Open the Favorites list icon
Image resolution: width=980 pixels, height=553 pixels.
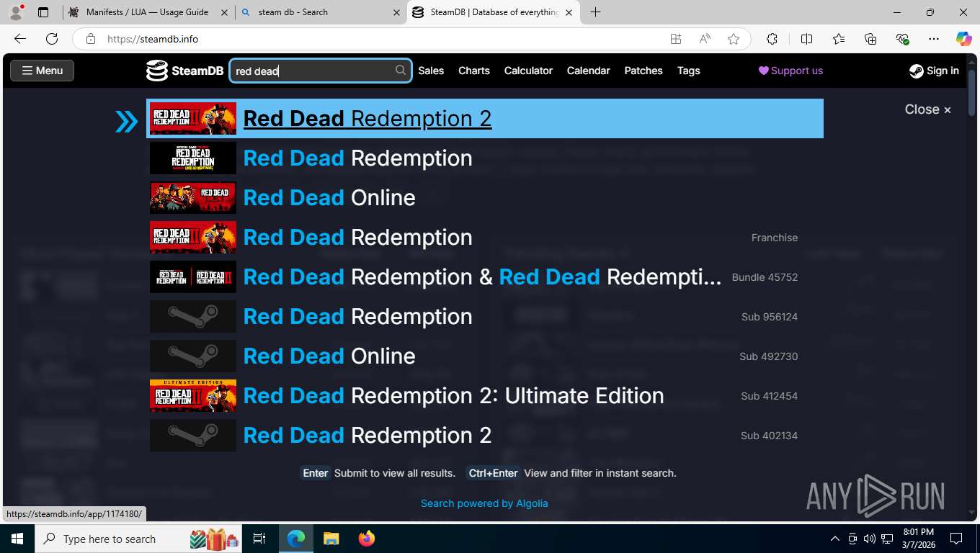(839, 39)
